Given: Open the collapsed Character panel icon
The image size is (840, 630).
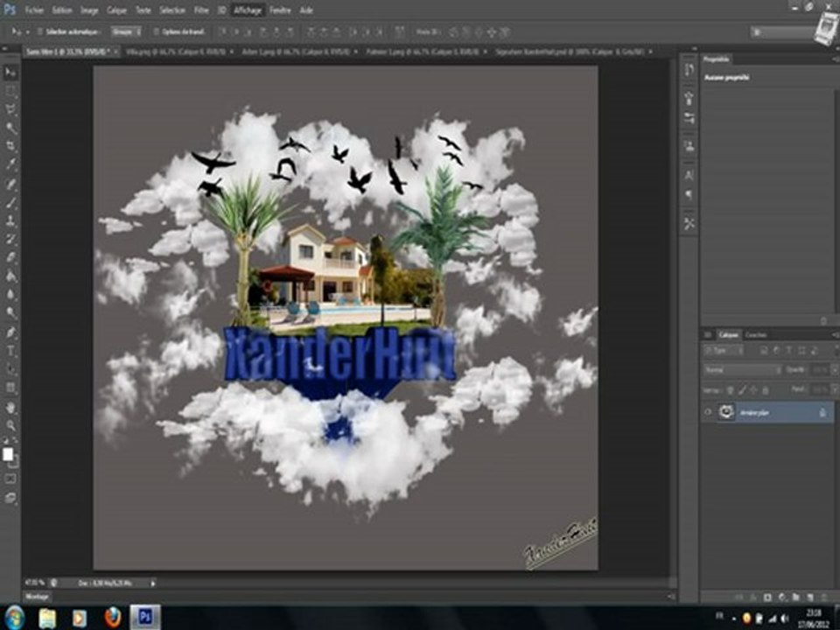Looking at the screenshot, I should coord(689,175).
